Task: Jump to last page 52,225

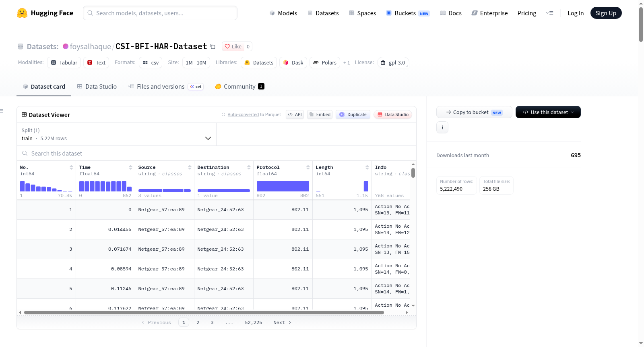Action: 254,322
